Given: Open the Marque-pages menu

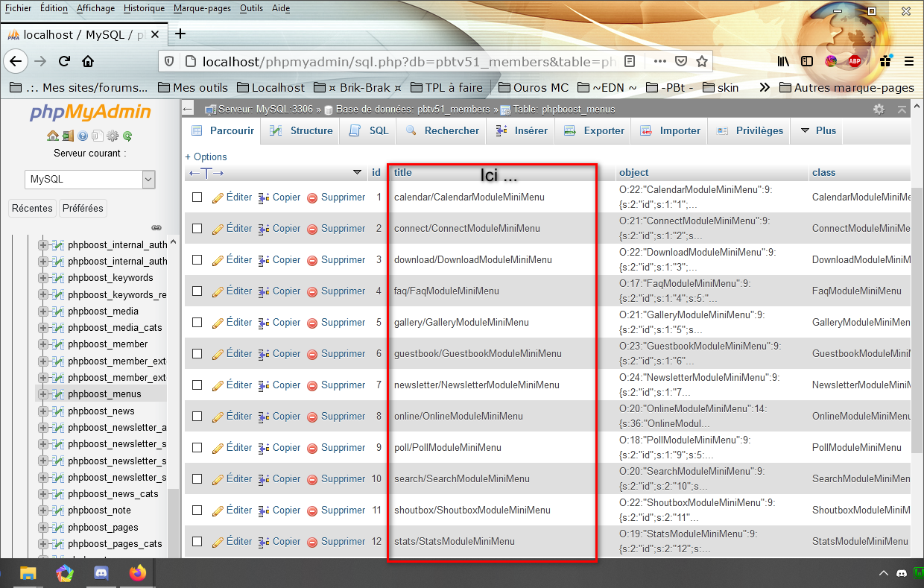Looking at the screenshot, I should (x=201, y=8).
